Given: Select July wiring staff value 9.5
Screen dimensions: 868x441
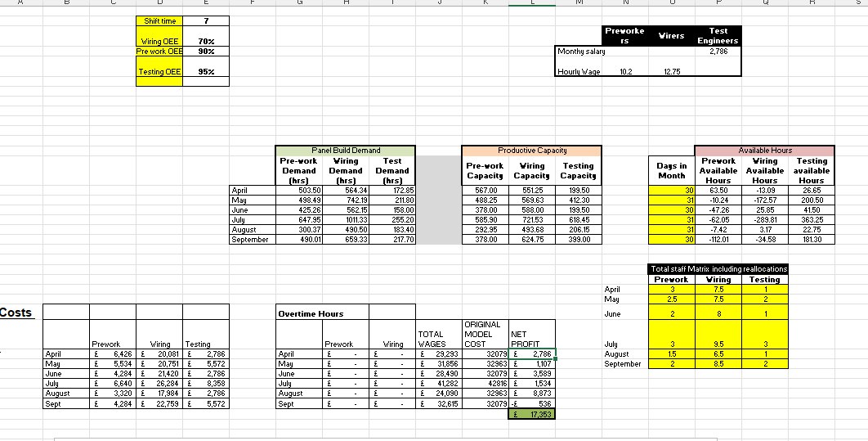Looking at the screenshot, I should [x=718, y=344].
